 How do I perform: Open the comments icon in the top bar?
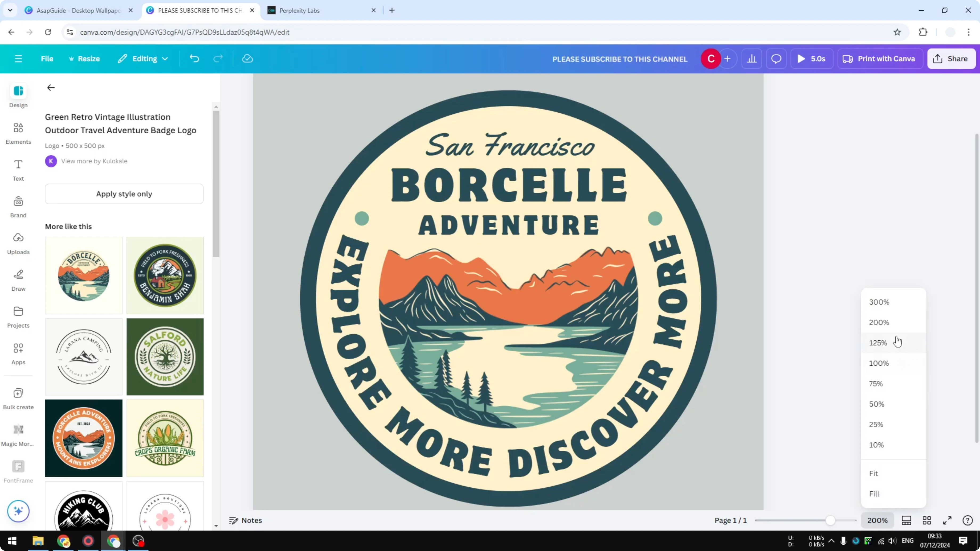coord(776,59)
